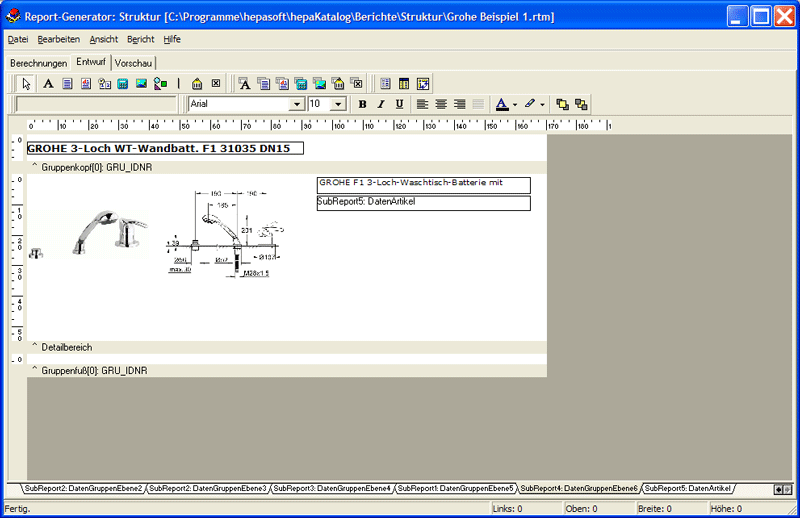800x518 pixels.
Task: Apply the highlight color pen button
Action: pyautogui.click(x=530, y=104)
